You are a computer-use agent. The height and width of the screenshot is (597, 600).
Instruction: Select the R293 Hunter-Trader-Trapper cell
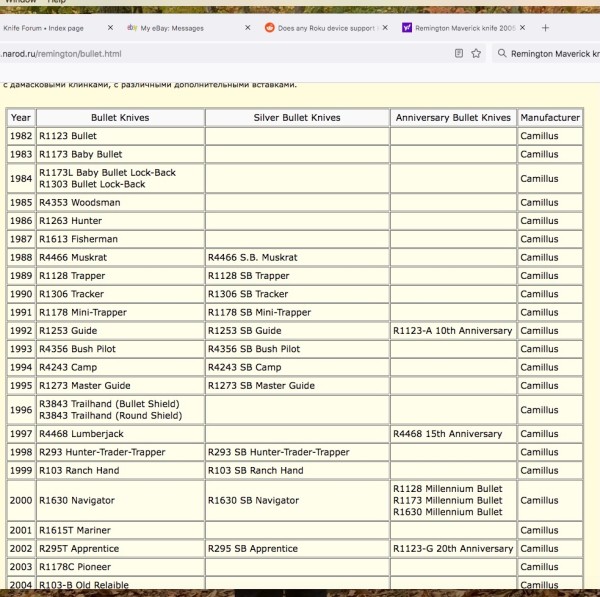[x=120, y=452]
